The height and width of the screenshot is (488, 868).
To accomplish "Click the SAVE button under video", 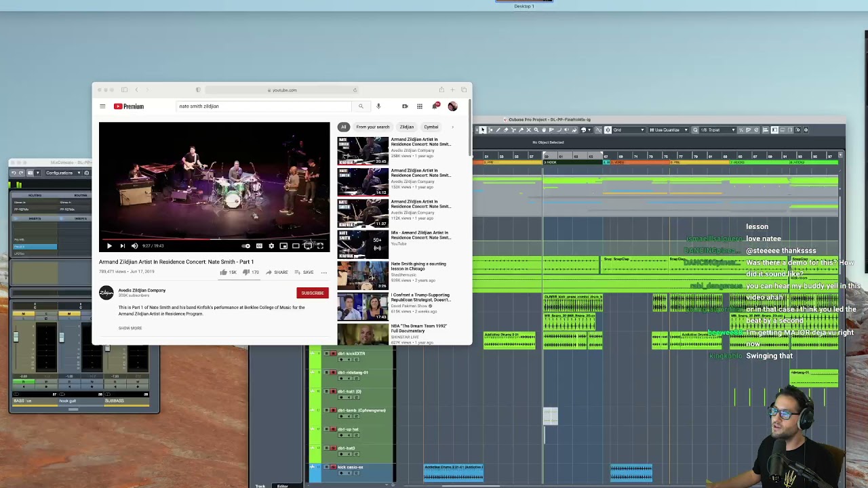I will (304, 272).
